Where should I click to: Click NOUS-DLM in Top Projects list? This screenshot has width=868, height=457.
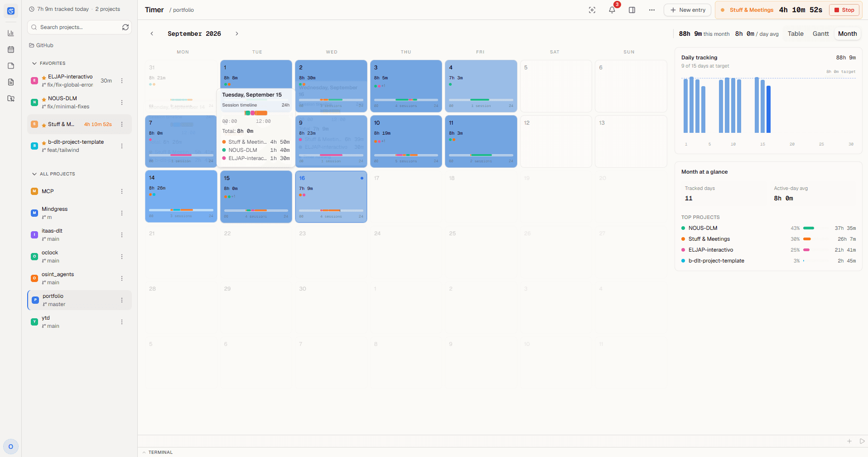[703, 228]
